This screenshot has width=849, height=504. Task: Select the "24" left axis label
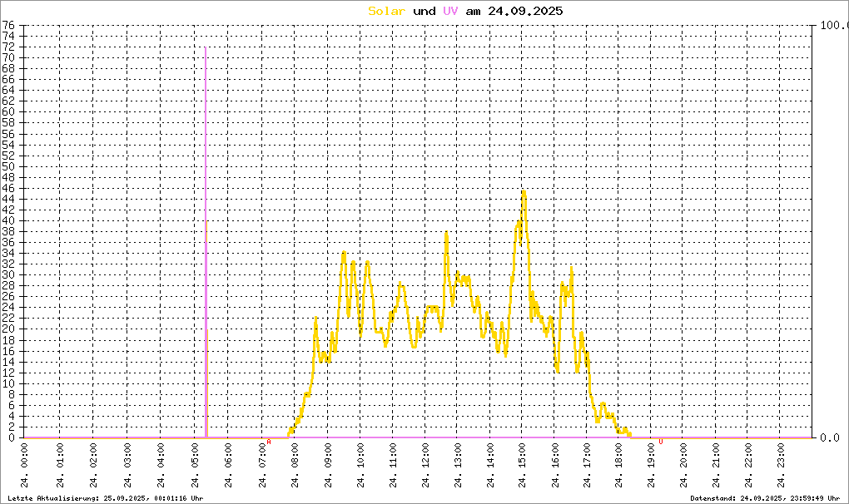click(8, 307)
